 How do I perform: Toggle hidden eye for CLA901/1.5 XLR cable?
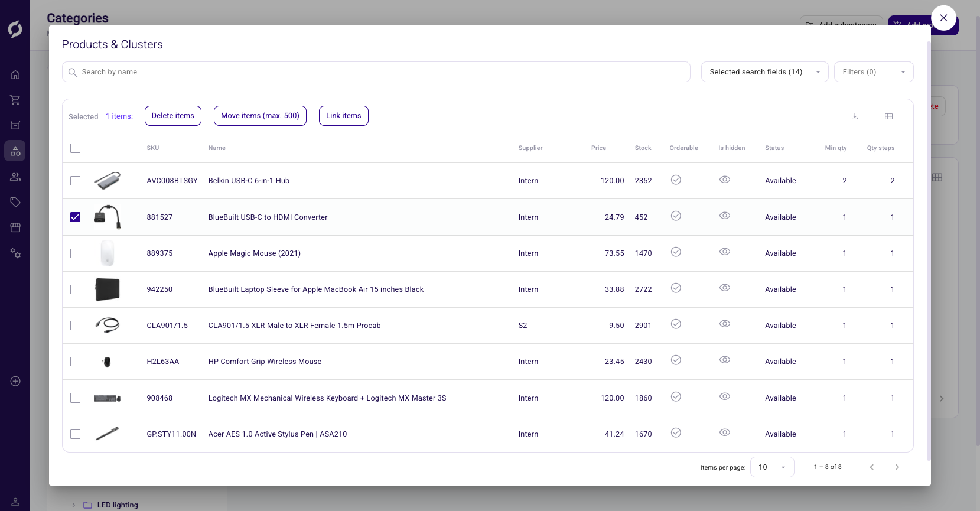tap(725, 324)
